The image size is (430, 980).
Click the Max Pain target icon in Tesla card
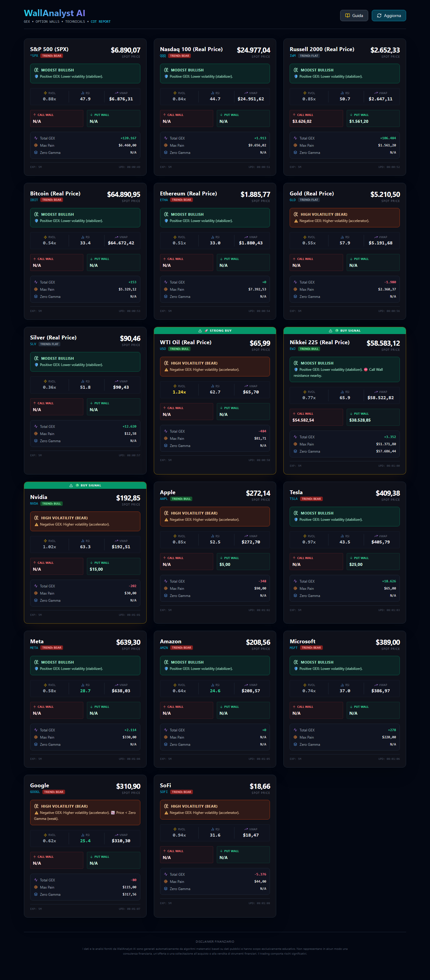(295, 589)
